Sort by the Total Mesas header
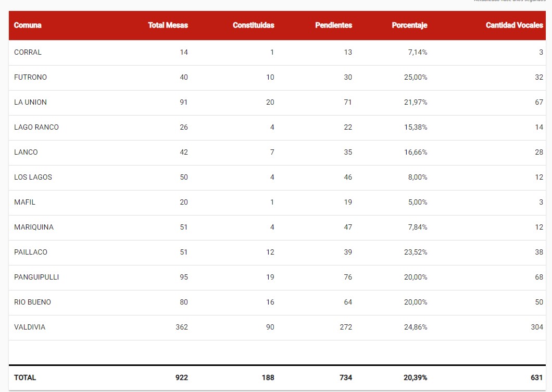Viewport: 552px width, 392px height. coord(168,26)
